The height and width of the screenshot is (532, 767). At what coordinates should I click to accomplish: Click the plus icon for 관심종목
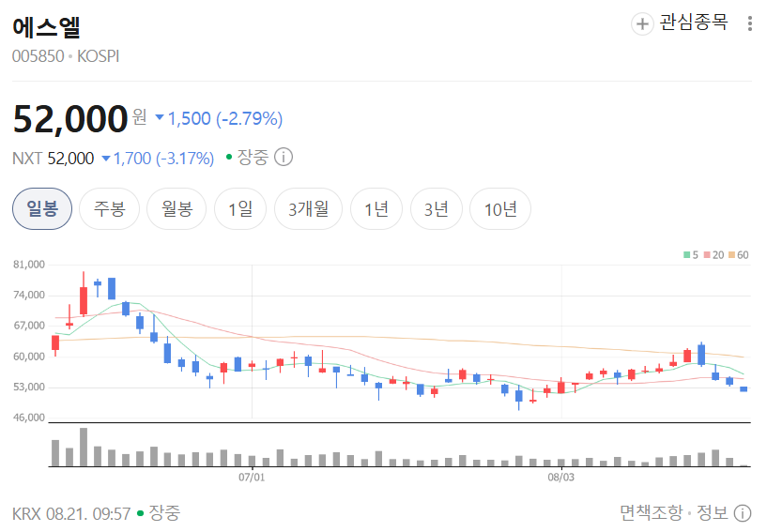pos(642,23)
